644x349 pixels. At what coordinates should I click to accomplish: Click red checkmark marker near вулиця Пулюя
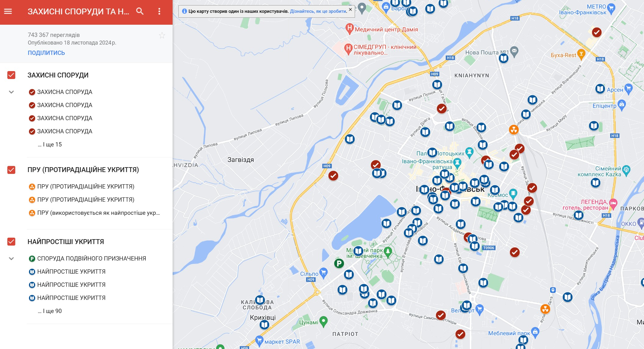(x=441, y=108)
